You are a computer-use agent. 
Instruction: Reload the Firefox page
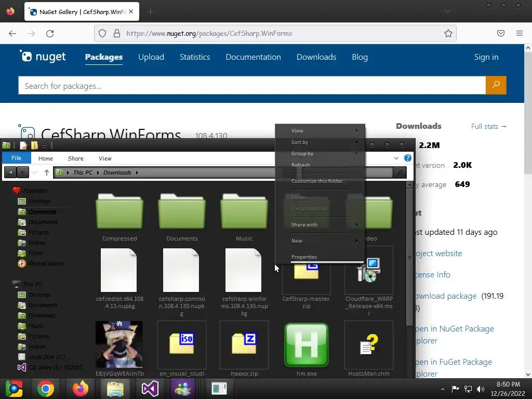[50, 33]
